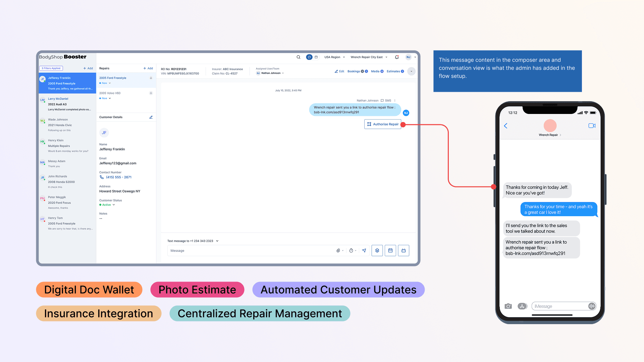Viewport: 644px width, 362px height.
Task: Select the Jefferey Franklin conversation
Action: point(67,83)
